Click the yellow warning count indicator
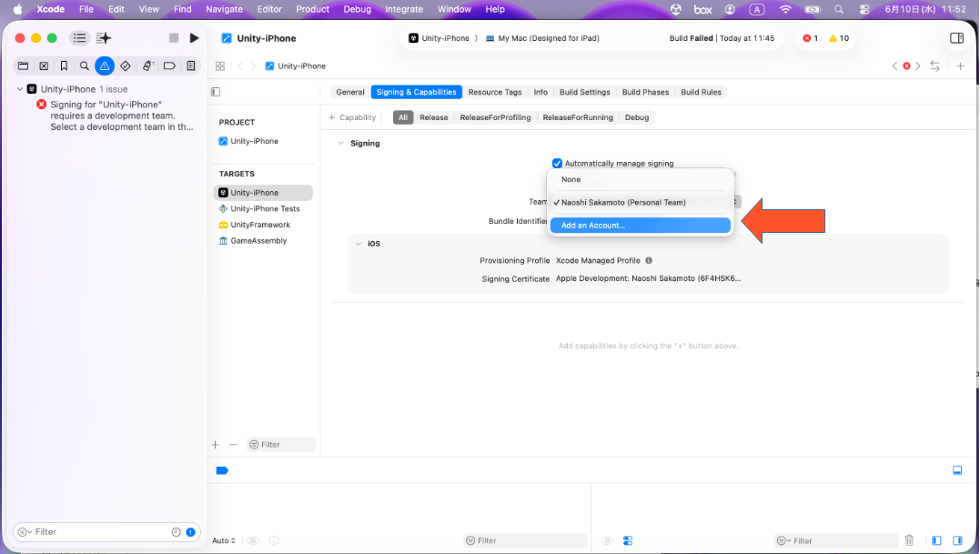 (839, 38)
